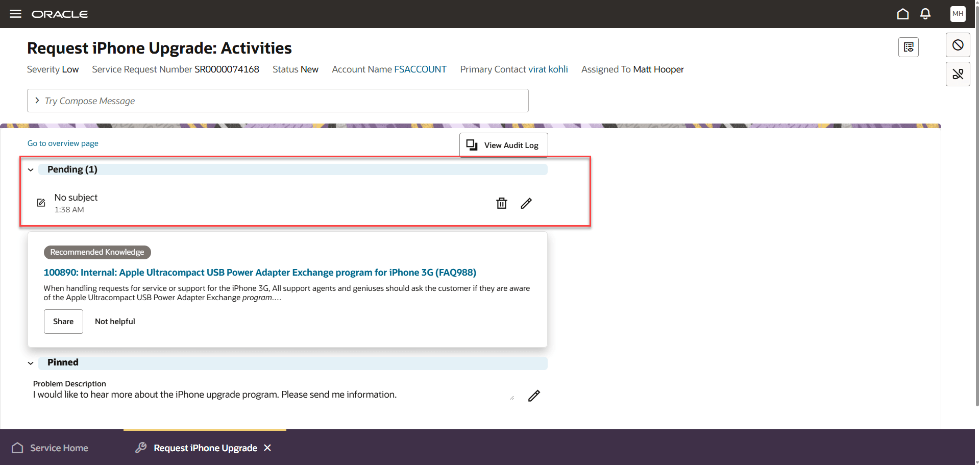Screen dimensions: 980x465
Task: Edit the Problem Description text
Action: coord(534,396)
